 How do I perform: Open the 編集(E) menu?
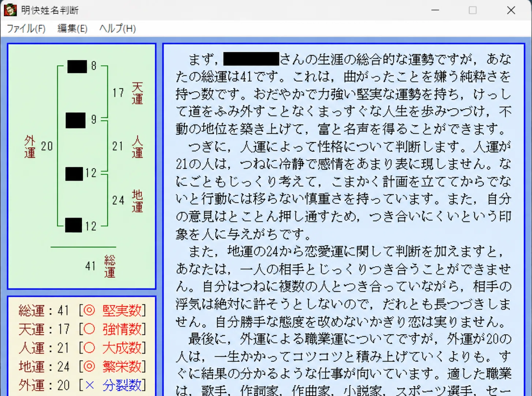click(x=72, y=29)
